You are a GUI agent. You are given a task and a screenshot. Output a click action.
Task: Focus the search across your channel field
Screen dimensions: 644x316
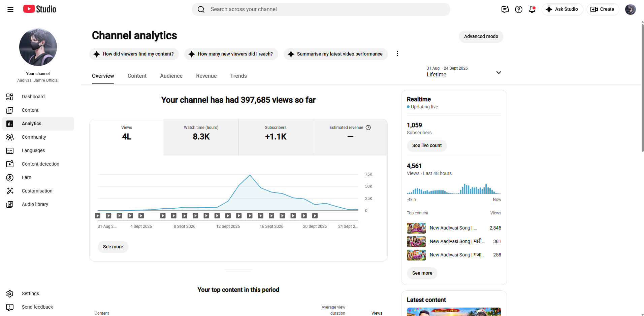(x=321, y=9)
